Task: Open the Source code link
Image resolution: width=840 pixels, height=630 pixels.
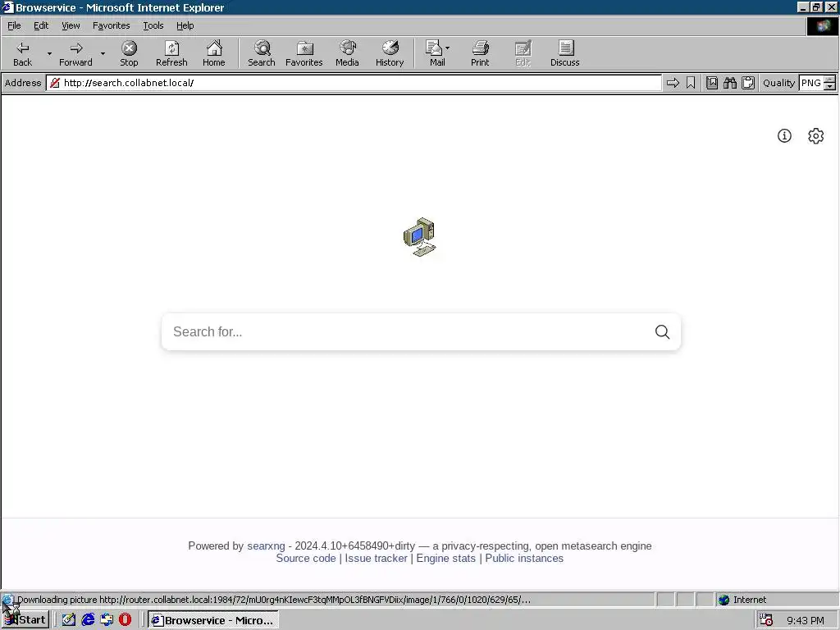Action: point(306,558)
